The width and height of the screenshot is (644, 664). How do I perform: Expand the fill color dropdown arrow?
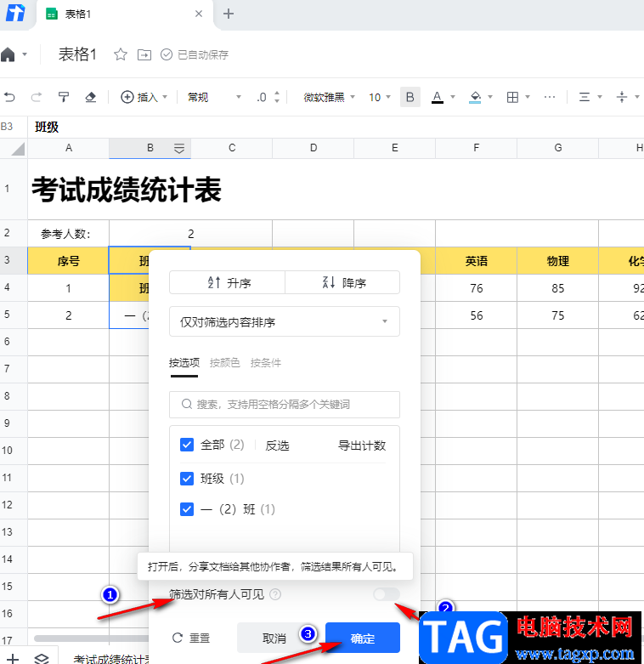tap(490, 98)
